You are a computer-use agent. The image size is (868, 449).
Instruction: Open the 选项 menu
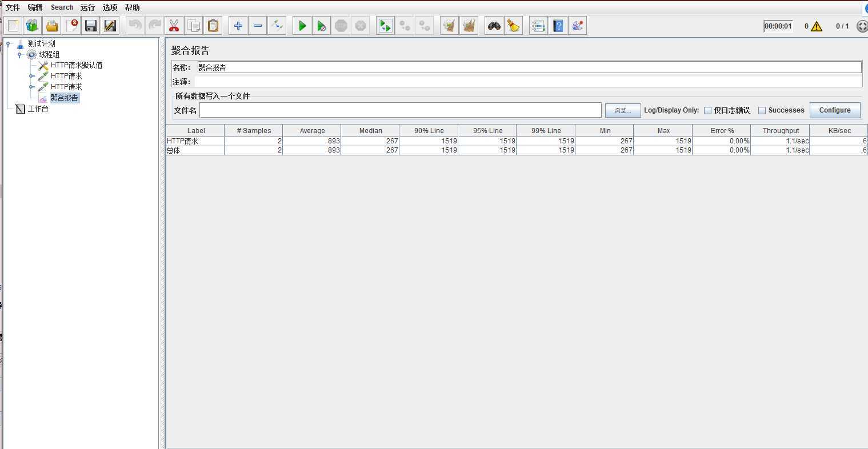pos(110,7)
